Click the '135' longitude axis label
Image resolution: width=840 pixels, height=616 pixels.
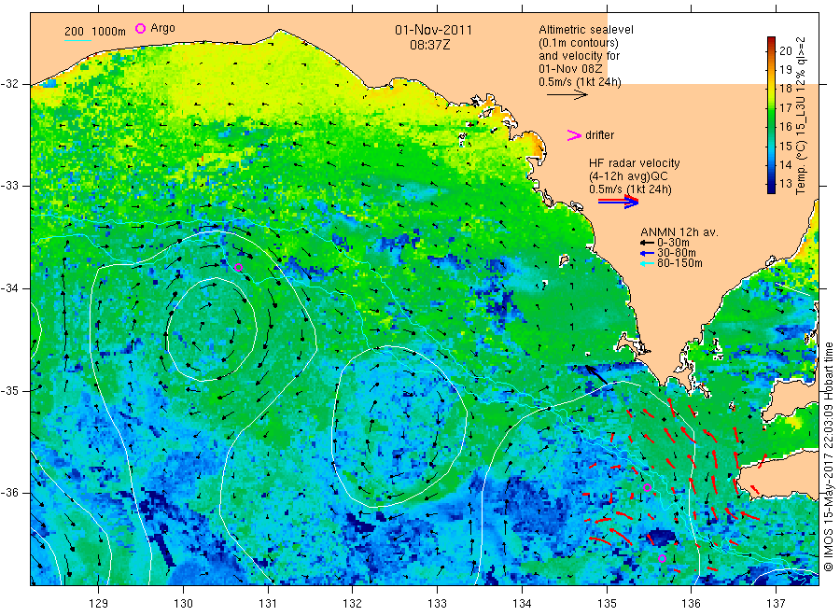pos(607,604)
